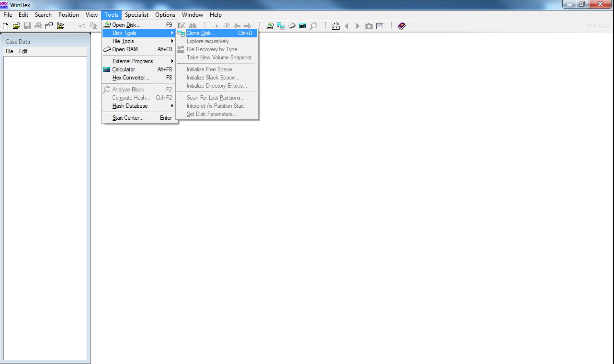Select Set Disk Parameters... entry
614x364 pixels.
pos(217,114)
